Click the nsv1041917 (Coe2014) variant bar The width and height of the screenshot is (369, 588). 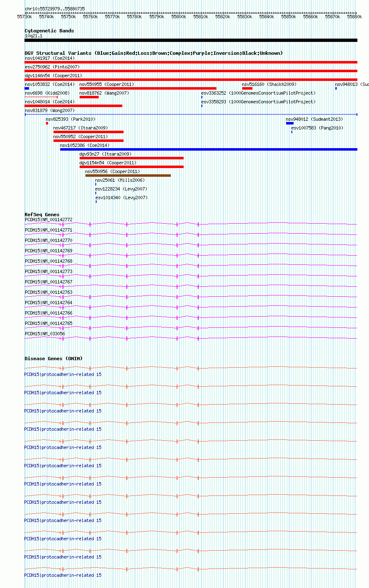[x=191, y=62]
